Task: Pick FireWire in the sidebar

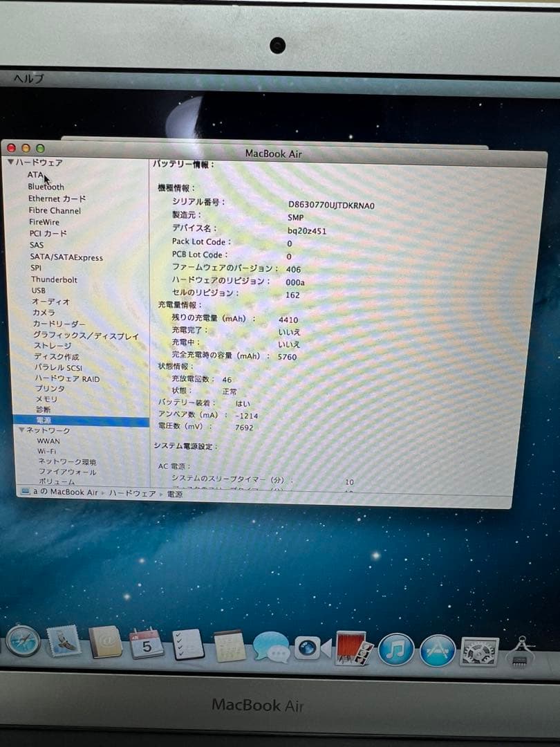Action: point(44,222)
